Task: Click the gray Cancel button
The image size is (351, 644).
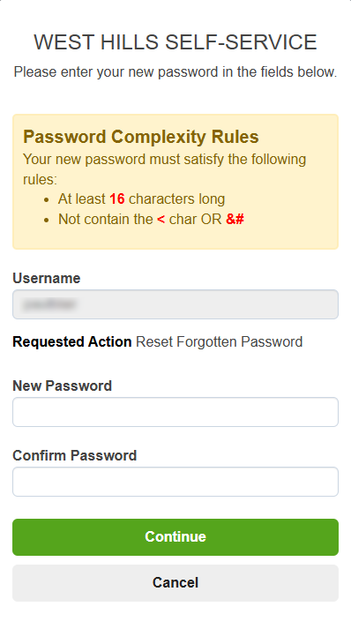Action: click(x=175, y=583)
